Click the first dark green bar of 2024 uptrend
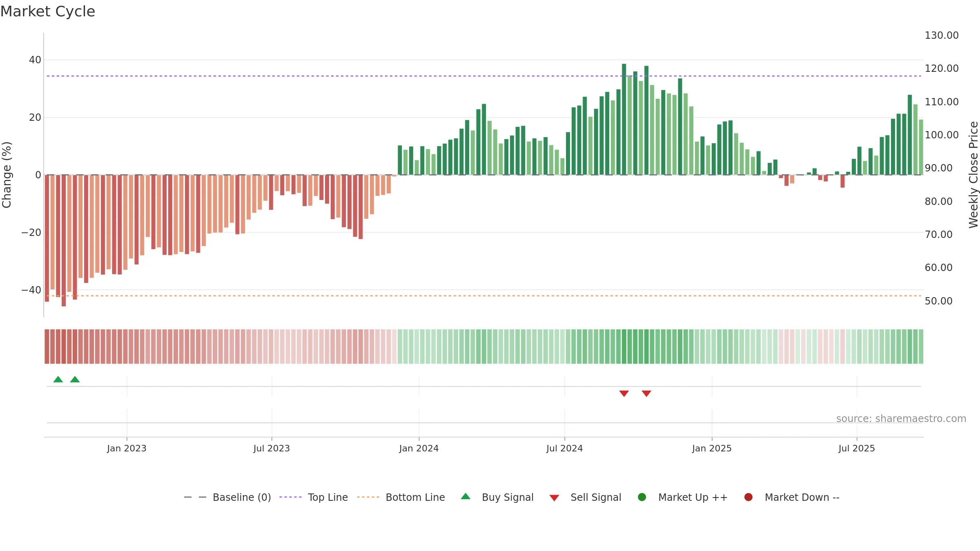The height and width of the screenshot is (551, 980). [x=400, y=160]
